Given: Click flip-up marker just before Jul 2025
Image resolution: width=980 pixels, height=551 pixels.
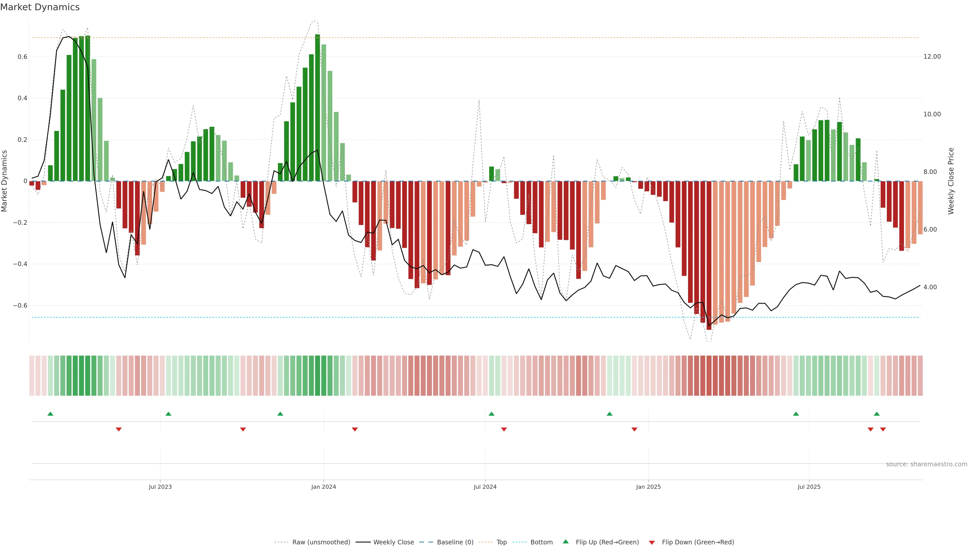Looking at the screenshot, I should click(x=796, y=414).
